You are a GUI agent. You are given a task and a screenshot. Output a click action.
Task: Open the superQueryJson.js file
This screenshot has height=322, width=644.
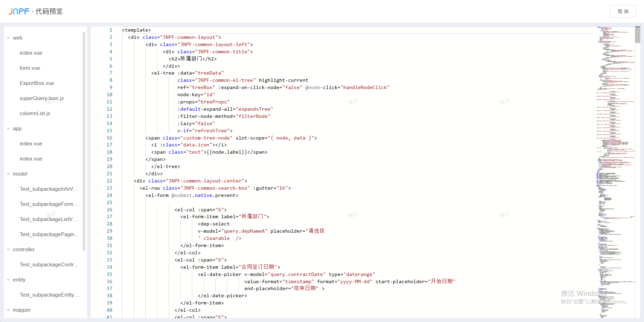42,98
